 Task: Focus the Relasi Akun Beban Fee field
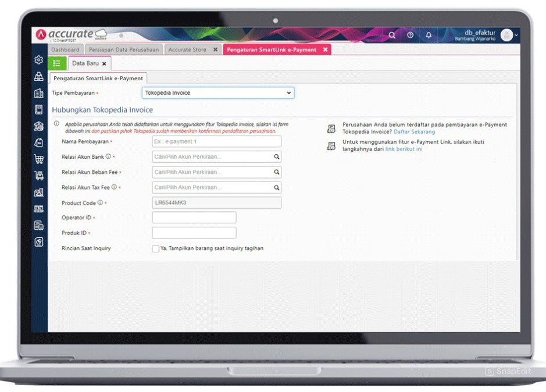[216, 172]
